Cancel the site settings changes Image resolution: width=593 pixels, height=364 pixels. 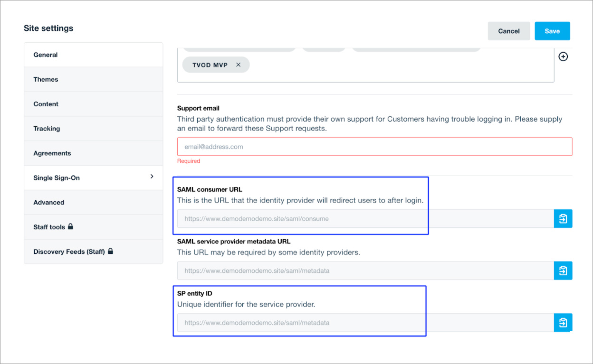click(508, 31)
